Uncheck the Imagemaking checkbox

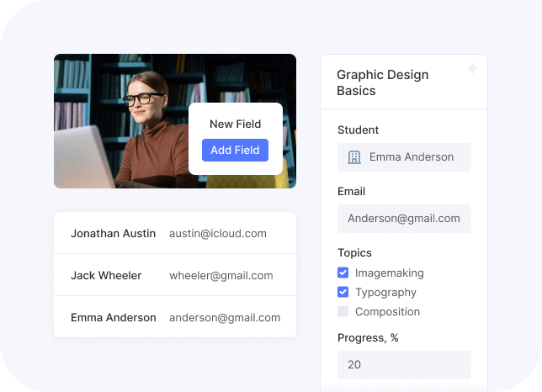(343, 273)
